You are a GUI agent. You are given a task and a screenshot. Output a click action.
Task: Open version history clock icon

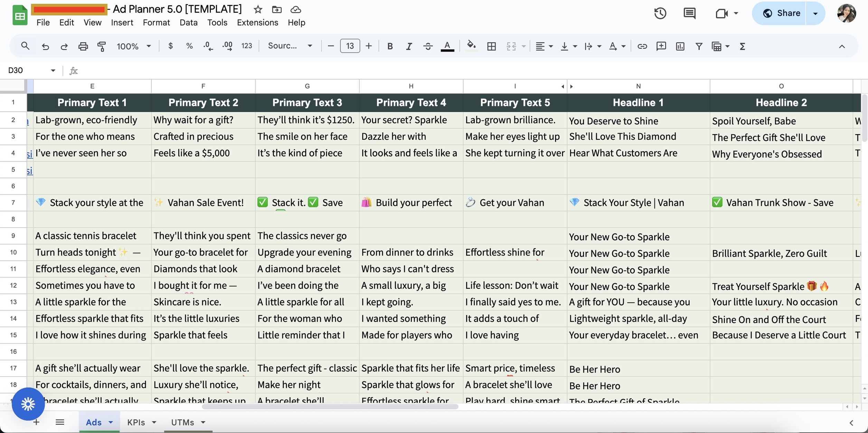click(660, 13)
